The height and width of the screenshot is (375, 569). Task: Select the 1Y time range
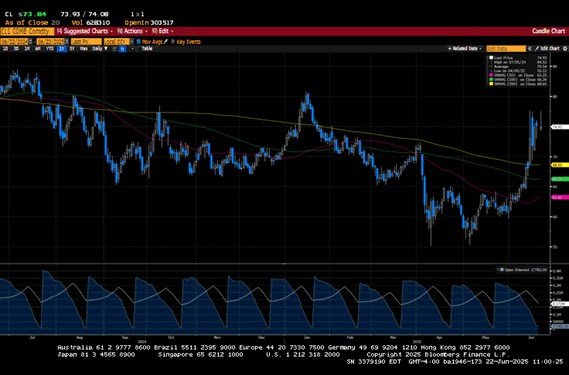click(61, 49)
